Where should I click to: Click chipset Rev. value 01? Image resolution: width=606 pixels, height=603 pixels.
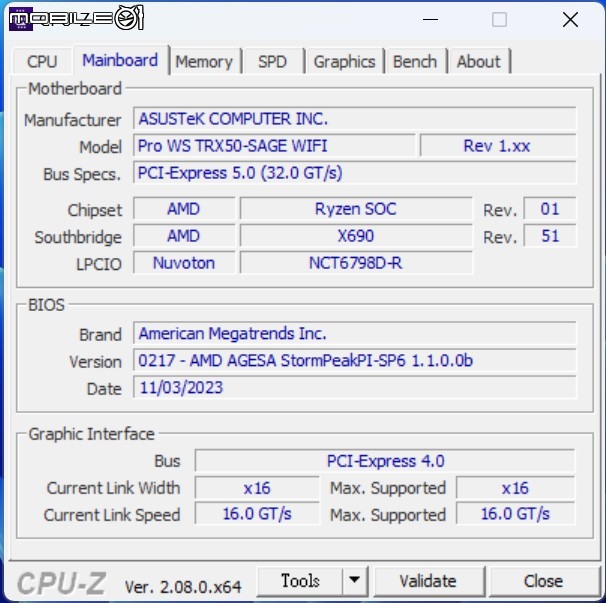click(550, 209)
